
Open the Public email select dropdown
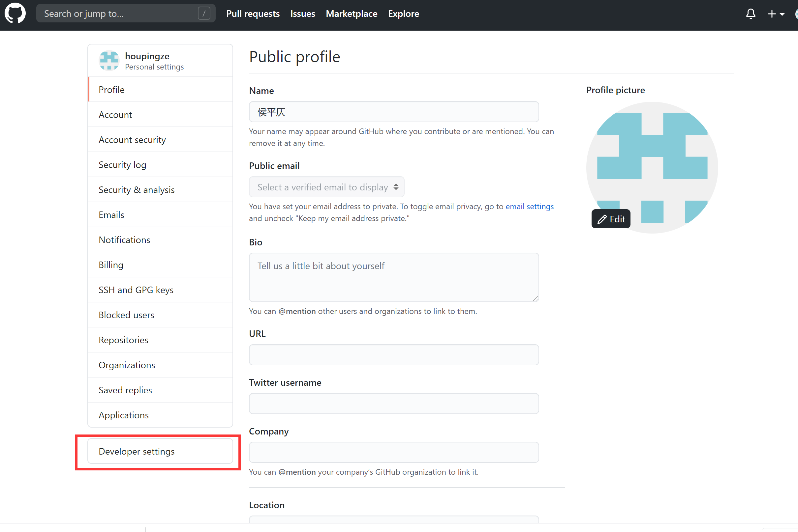click(x=326, y=187)
